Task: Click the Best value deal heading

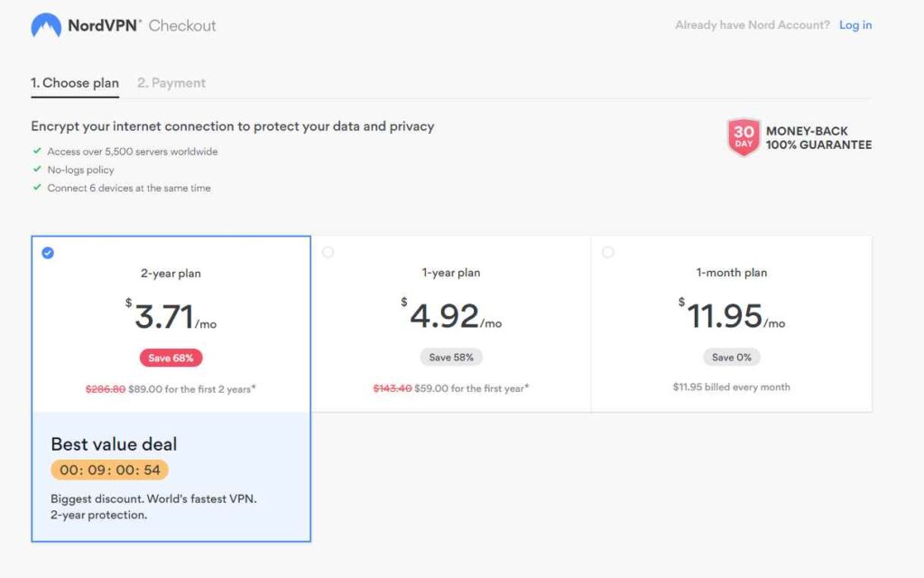Action: point(114,443)
